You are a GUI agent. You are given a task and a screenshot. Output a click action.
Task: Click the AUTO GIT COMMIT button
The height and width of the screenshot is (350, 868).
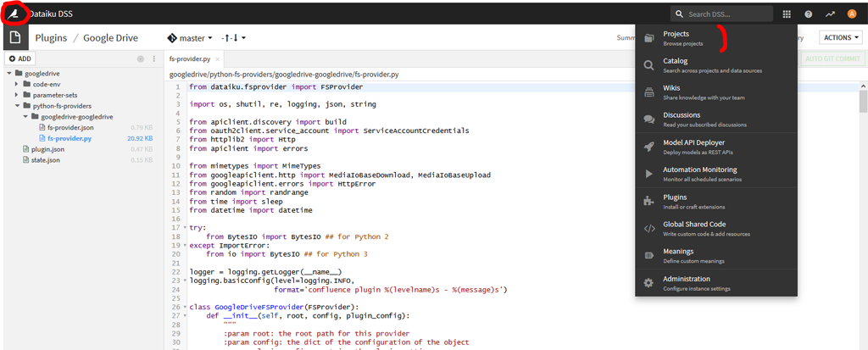click(x=832, y=58)
